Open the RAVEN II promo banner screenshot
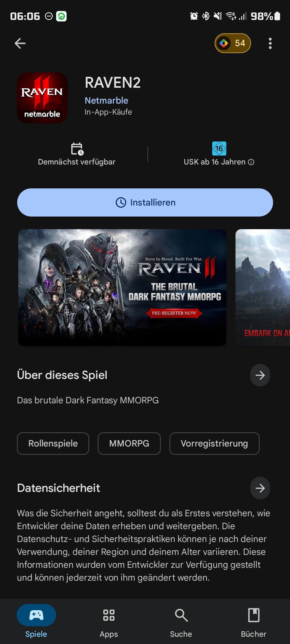This screenshot has height=644, width=290. click(x=122, y=287)
